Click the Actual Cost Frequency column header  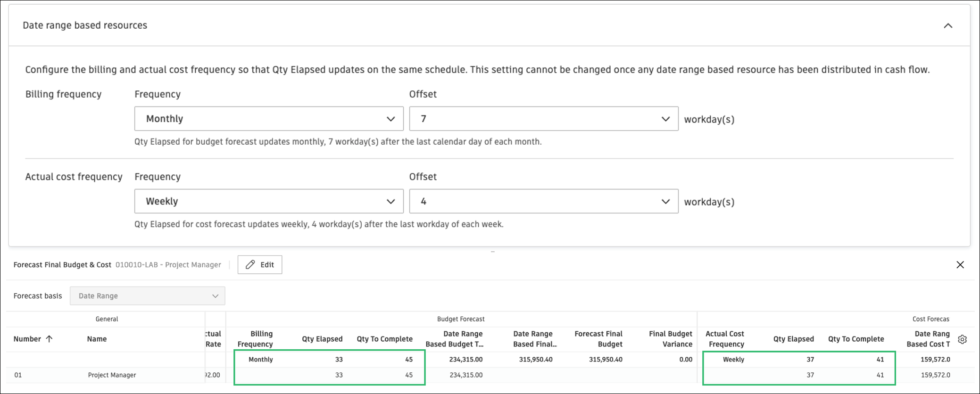pos(725,339)
